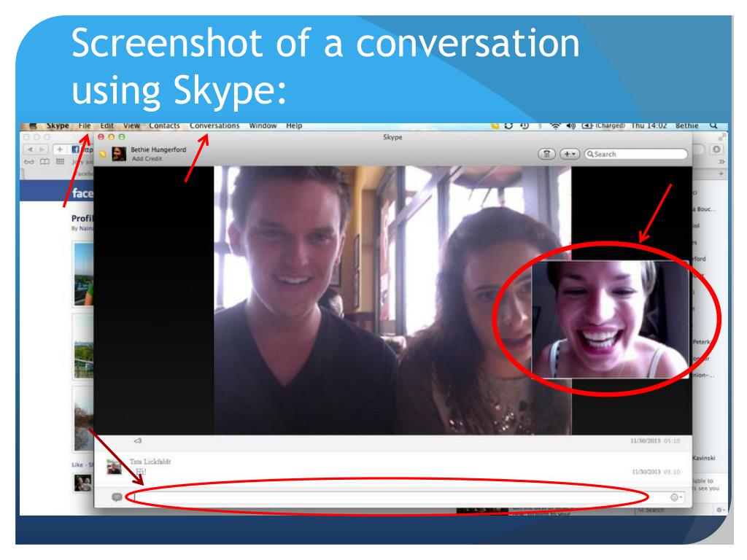747x560 pixels.
Task: Click the second Facebook photo thumbnail
Action: coord(84,346)
